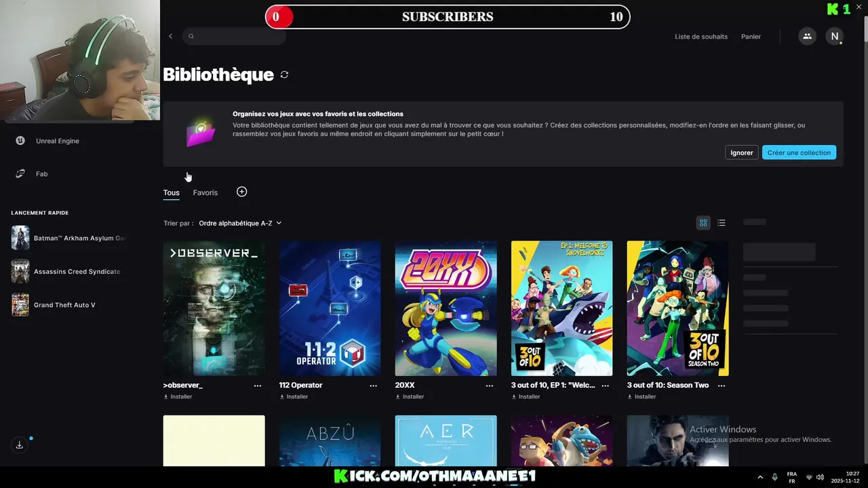
Task: Open the AER game cover
Action: 446,441
